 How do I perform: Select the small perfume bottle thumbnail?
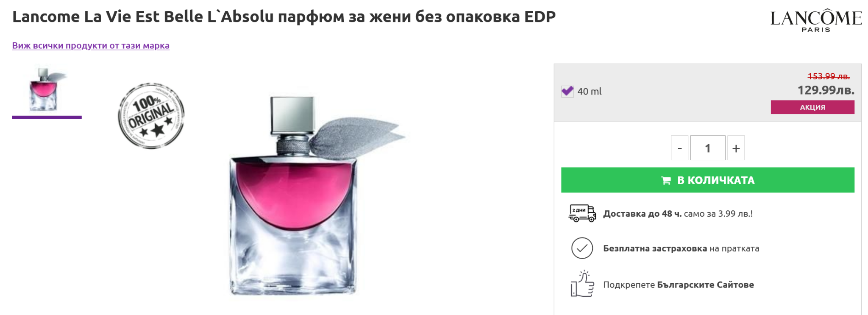(x=47, y=90)
